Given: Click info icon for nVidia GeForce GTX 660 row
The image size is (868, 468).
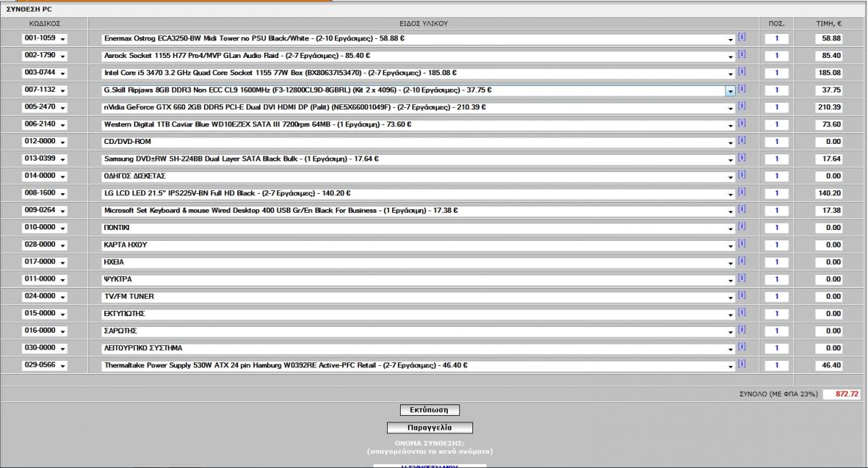Looking at the screenshot, I should pyautogui.click(x=741, y=106).
